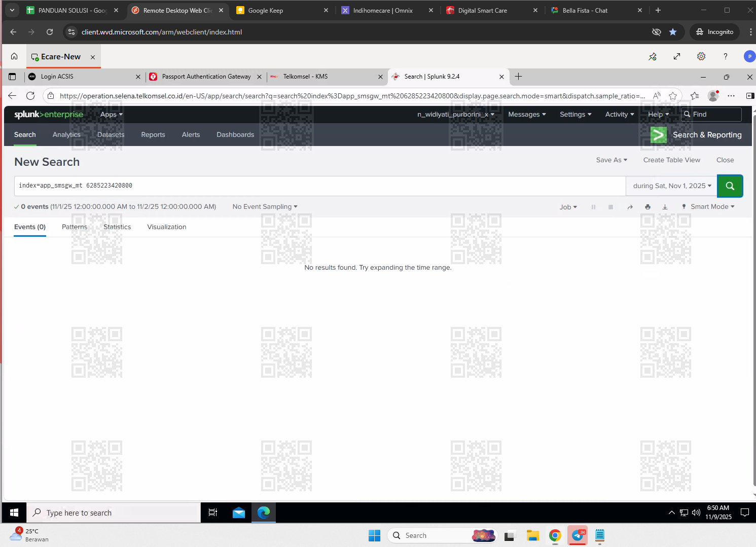The width and height of the screenshot is (756, 547).
Task: Click the splunk>enterprise logo
Action: [x=49, y=115]
